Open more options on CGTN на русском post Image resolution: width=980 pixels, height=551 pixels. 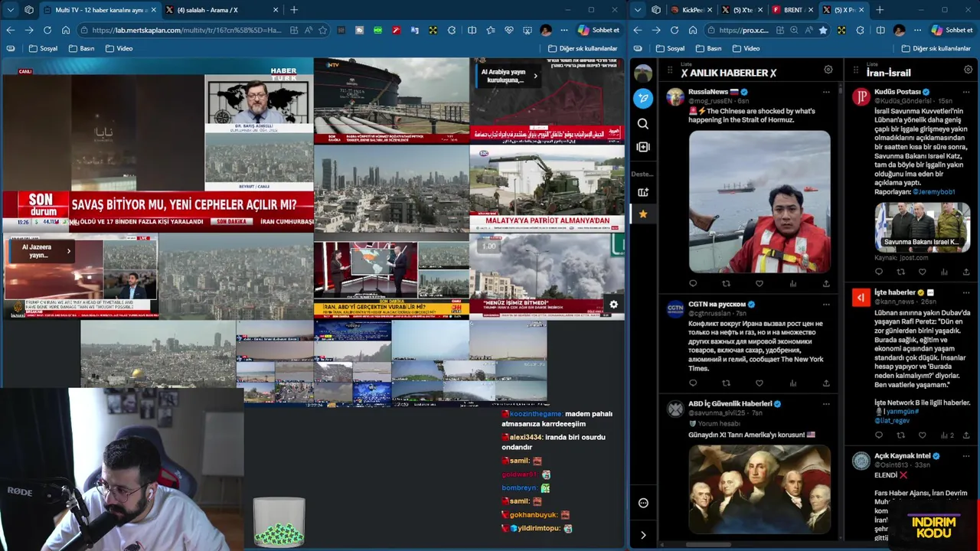[826, 305]
